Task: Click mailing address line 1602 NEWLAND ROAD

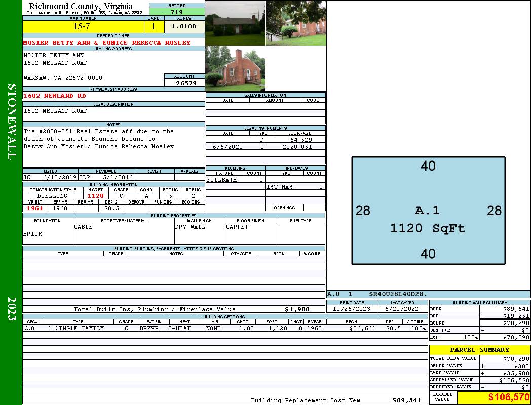Action: point(56,63)
